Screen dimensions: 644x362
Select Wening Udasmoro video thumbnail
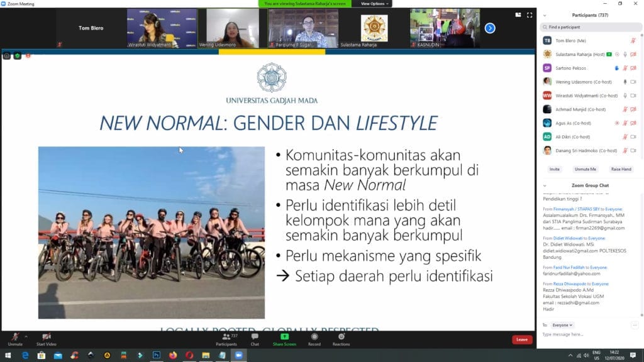[x=233, y=28]
